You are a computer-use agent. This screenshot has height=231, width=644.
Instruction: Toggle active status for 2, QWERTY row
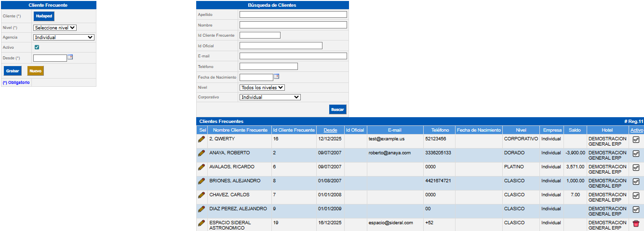636,139
